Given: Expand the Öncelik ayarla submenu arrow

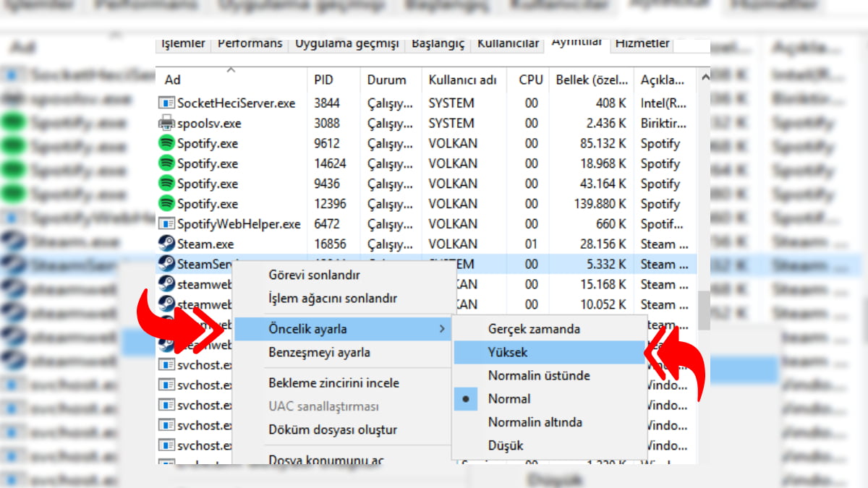Looking at the screenshot, I should tap(443, 329).
